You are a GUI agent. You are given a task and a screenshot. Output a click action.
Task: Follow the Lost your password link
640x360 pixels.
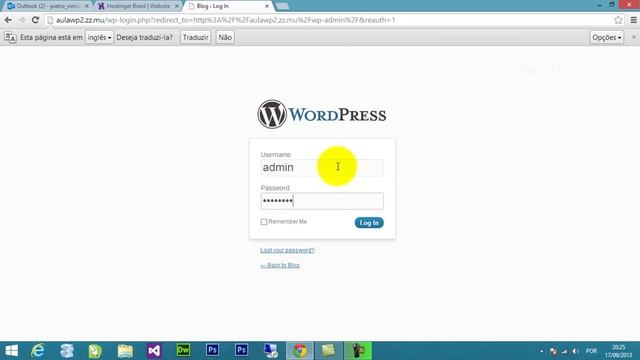287,250
